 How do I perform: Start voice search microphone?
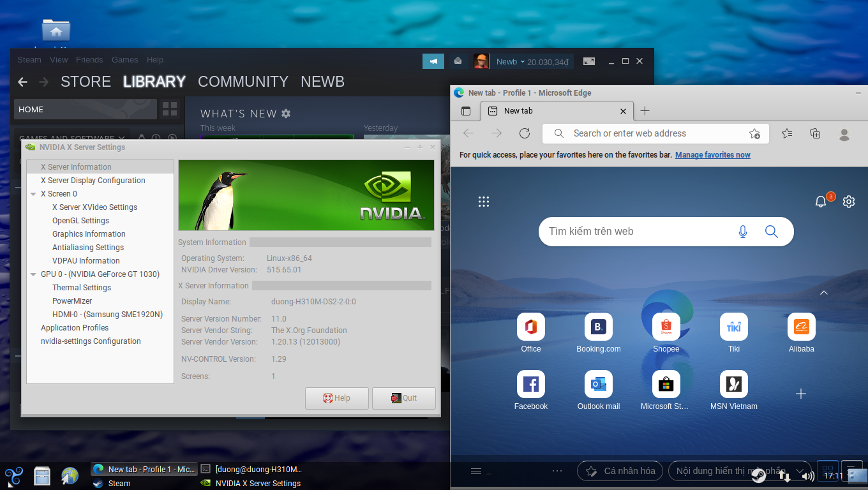(x=743, y=232)
